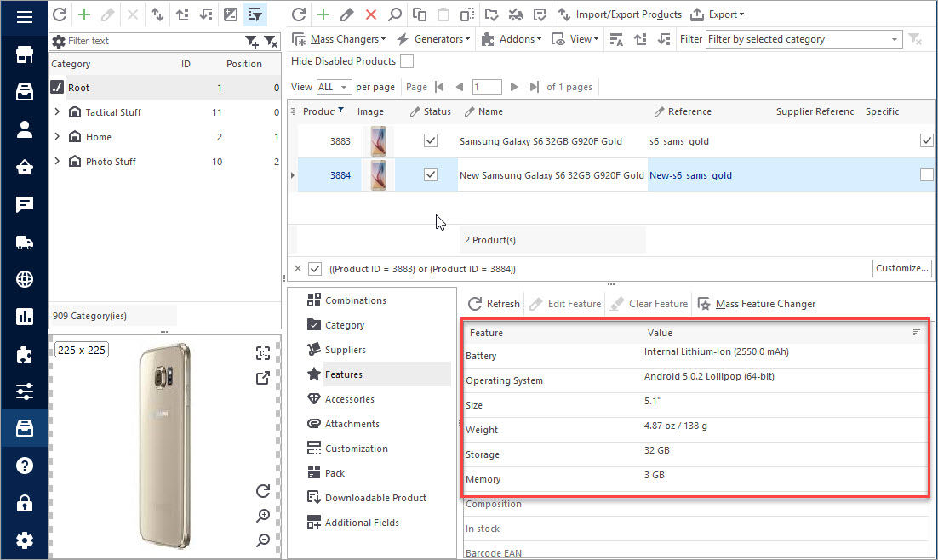Viewport: 938px width, 560px height.
Task: Zoom in on product image
Action: tap(263, 516)
